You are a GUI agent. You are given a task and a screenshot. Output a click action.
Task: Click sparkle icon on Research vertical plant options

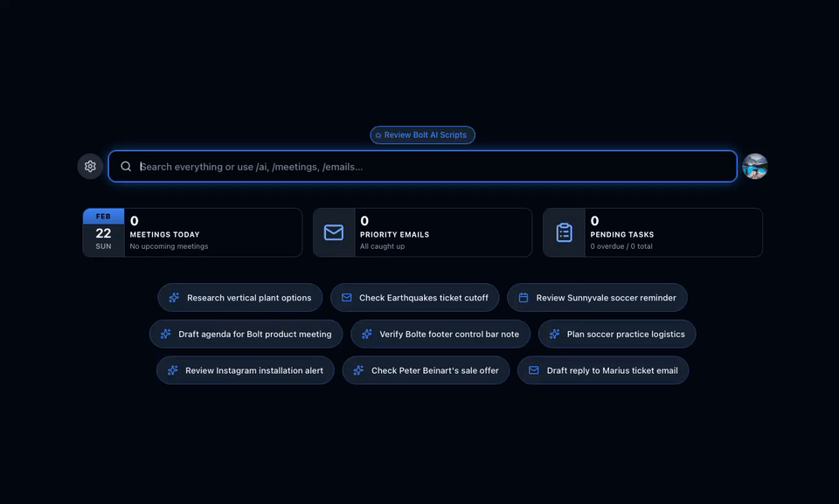click(174, 298)
